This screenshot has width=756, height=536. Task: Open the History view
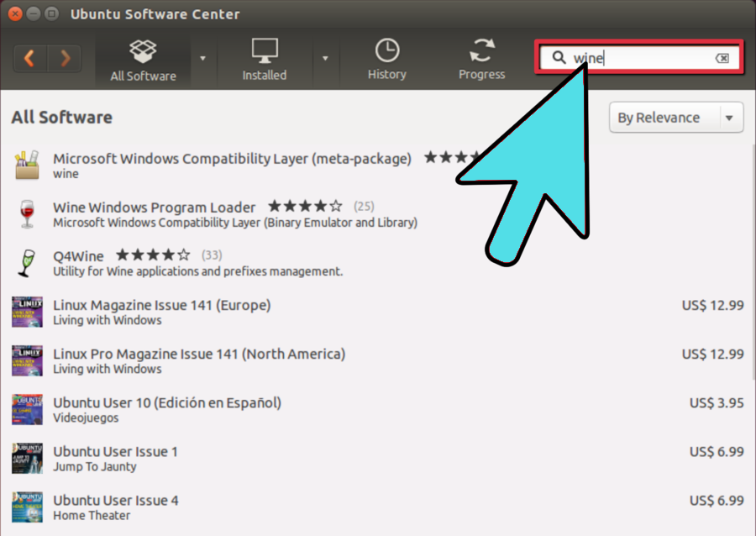click(387, 60)
